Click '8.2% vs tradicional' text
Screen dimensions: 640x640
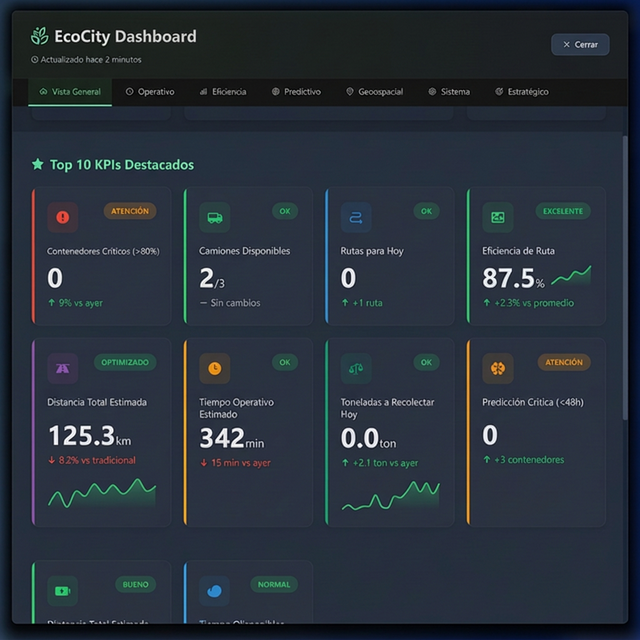97,460
